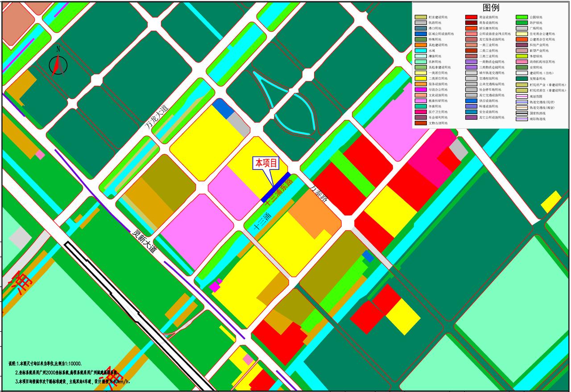Click the 轨道交通线(规划) line symbol
The height and width of the screenshot is (392, 571).
pos(522,107)
